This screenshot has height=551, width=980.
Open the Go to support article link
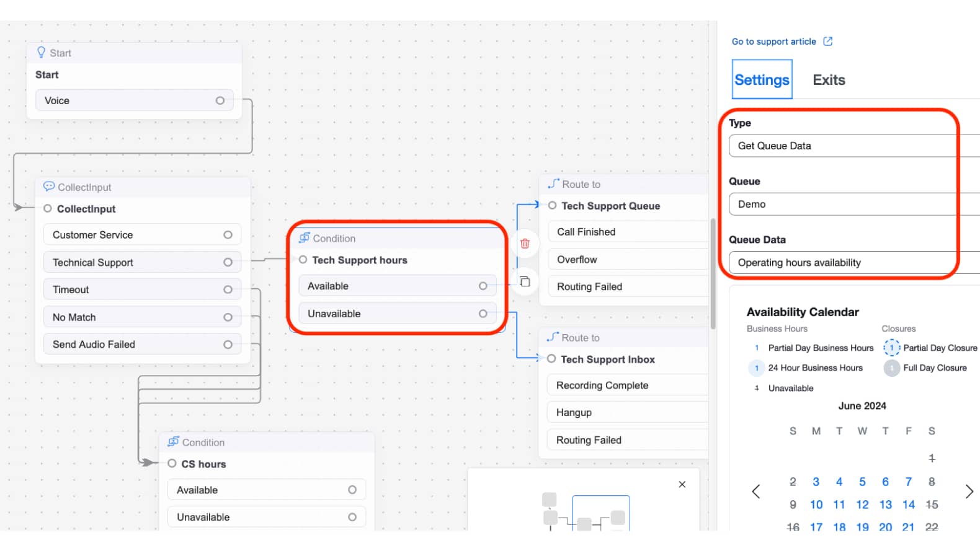(x=773, y=42)
